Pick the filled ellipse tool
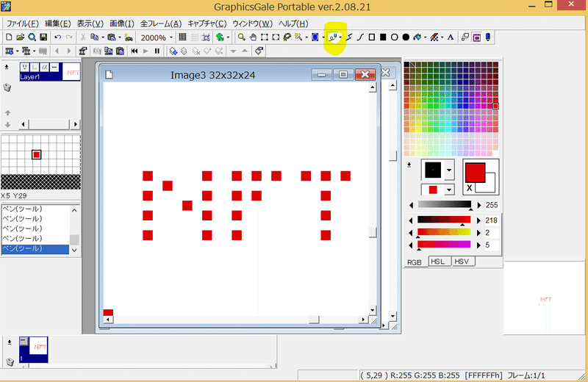This screenshot has height=382, width=588. point(406,37)
